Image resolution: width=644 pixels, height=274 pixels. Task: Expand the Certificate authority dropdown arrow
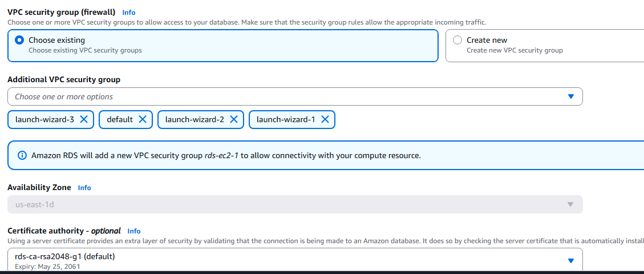[x=570, y=261]
